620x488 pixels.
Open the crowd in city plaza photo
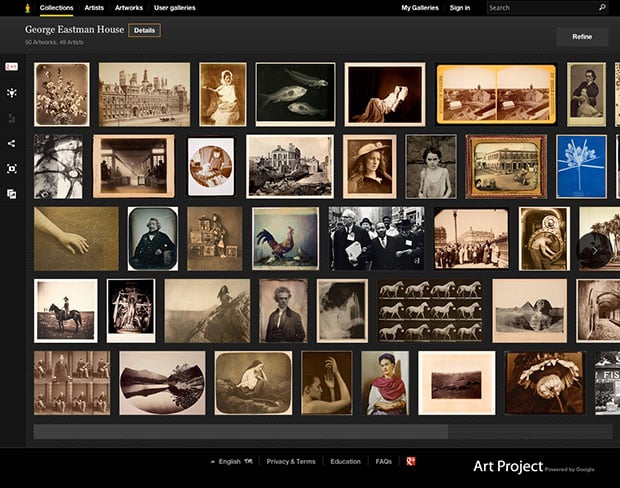click(471, 238)
